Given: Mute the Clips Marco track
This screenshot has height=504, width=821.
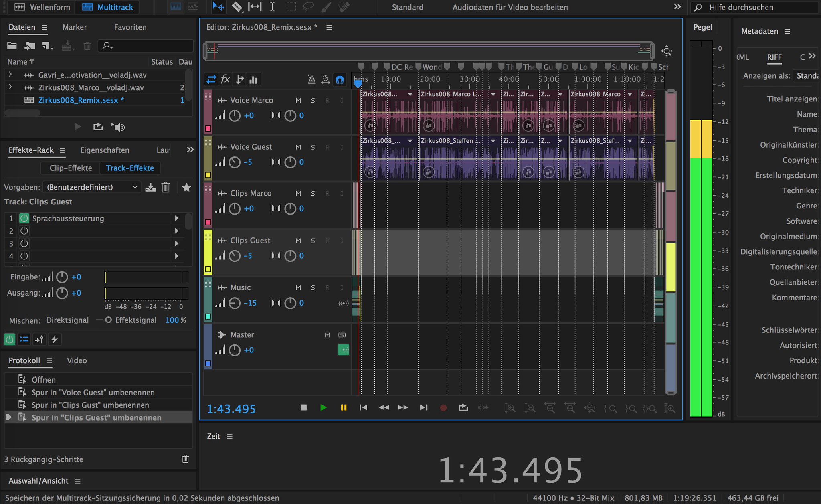Looking at the screenshot, I should (x=298, y=194).
